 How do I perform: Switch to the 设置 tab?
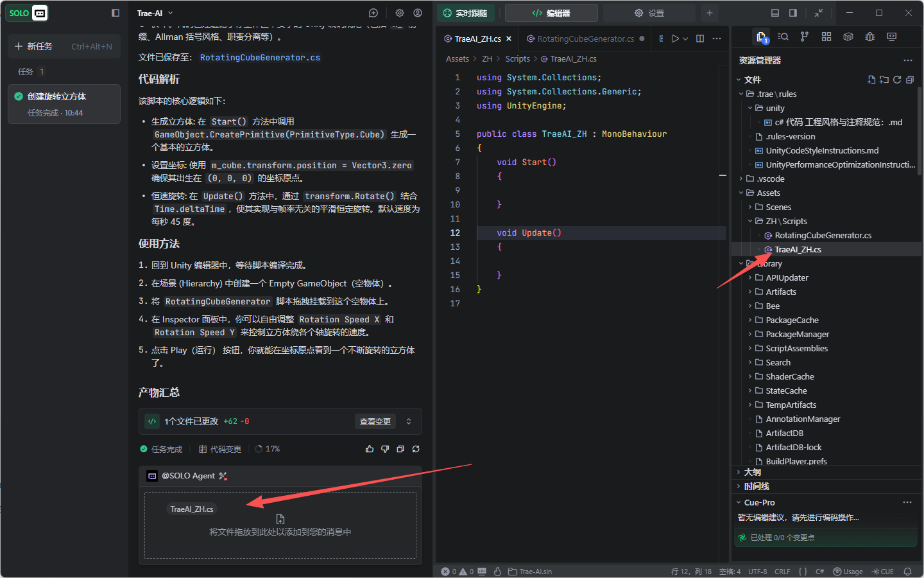coord(649,13)
